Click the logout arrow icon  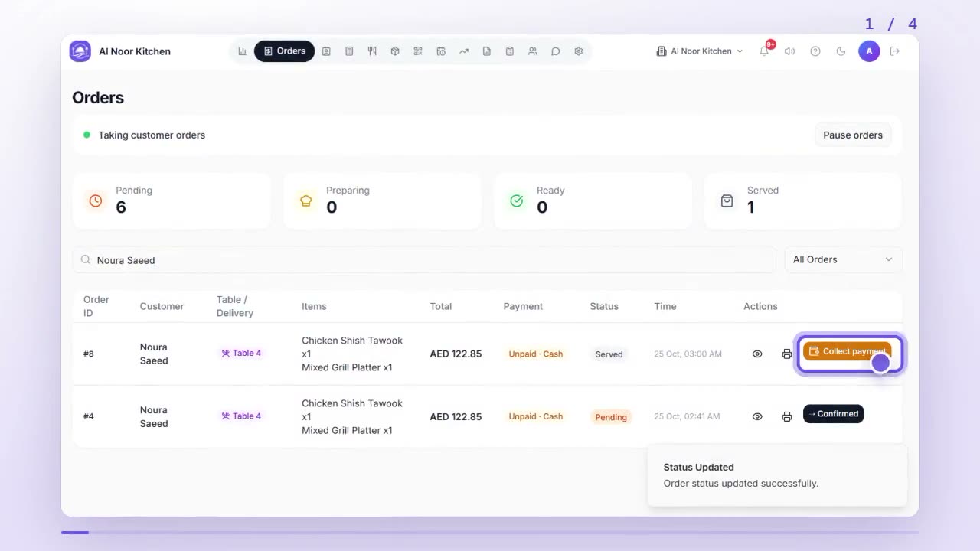click(x=895, y=51)
